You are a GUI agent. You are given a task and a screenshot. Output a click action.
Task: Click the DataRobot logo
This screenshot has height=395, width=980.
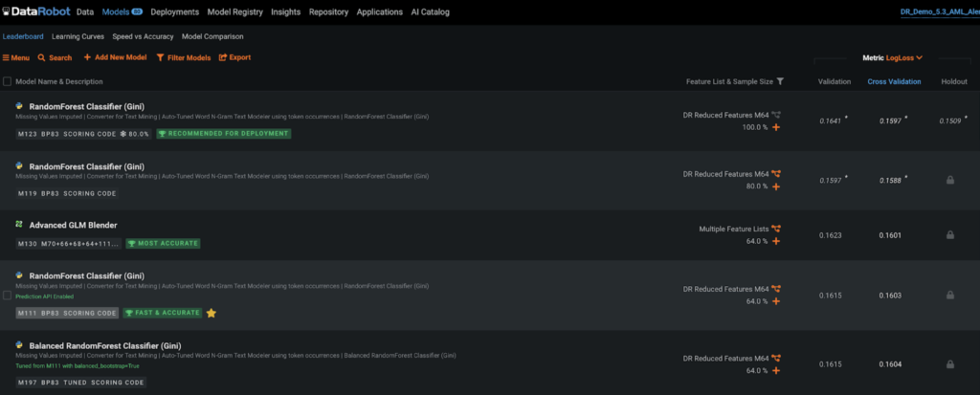37,11
